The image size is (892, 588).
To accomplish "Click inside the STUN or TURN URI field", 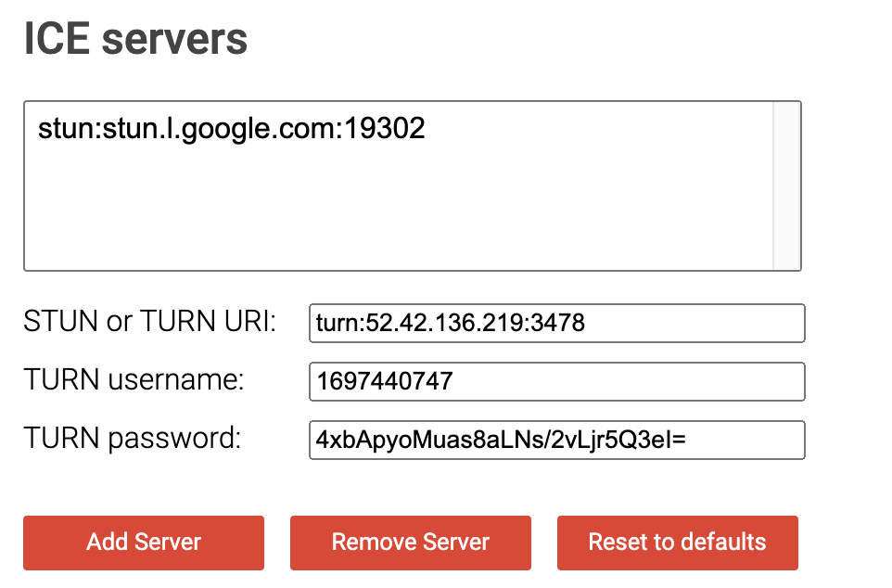I will pos(556,323).
